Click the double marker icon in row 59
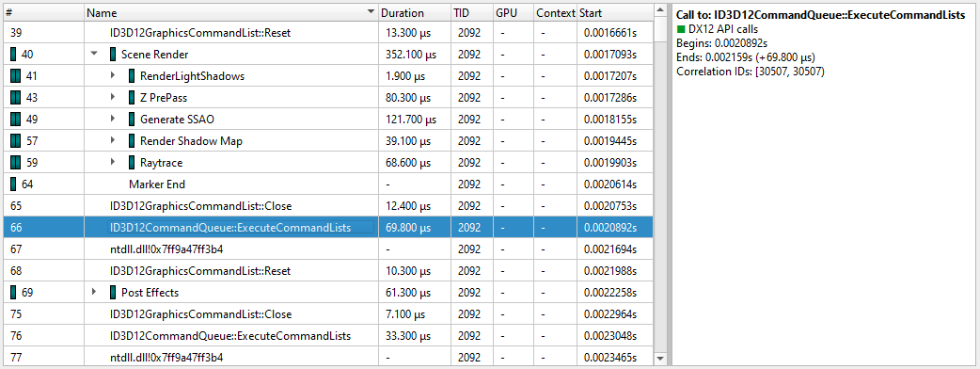The image size is (980, 369). pyautogui.click(x=16, y=163)
